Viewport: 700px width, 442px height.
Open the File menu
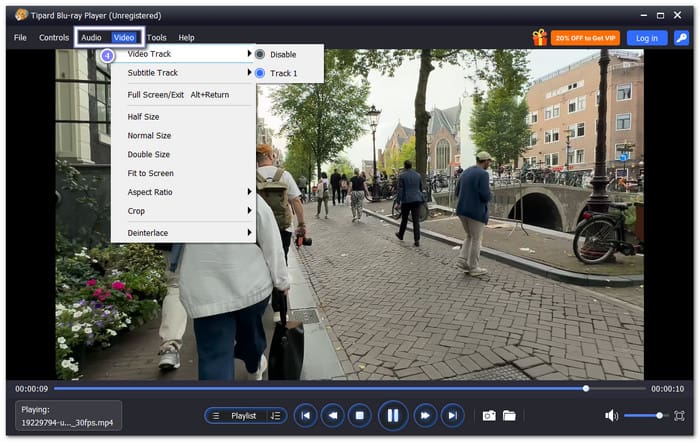click(20, 38)
